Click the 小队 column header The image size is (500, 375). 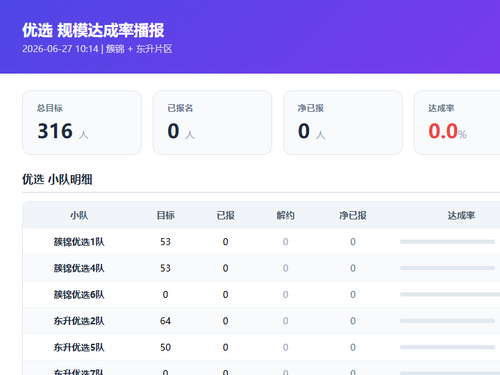[x=79, y=215]
